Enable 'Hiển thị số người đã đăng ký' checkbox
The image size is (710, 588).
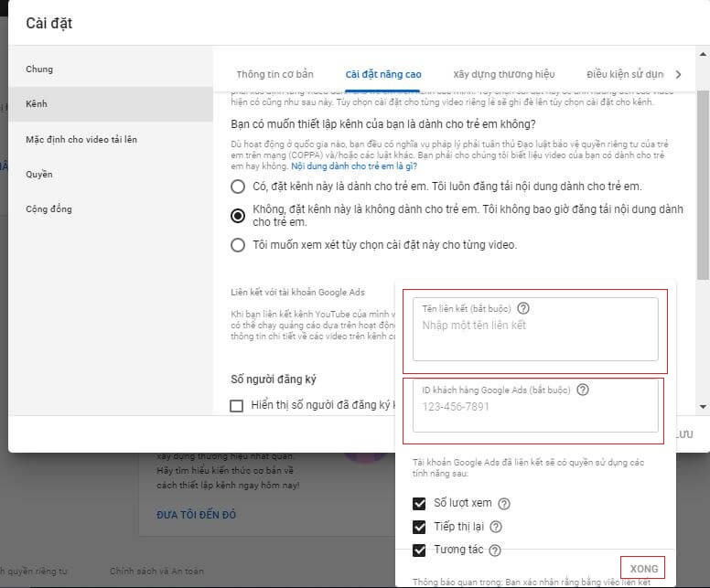pyautogui.click(x=237, y=405)
